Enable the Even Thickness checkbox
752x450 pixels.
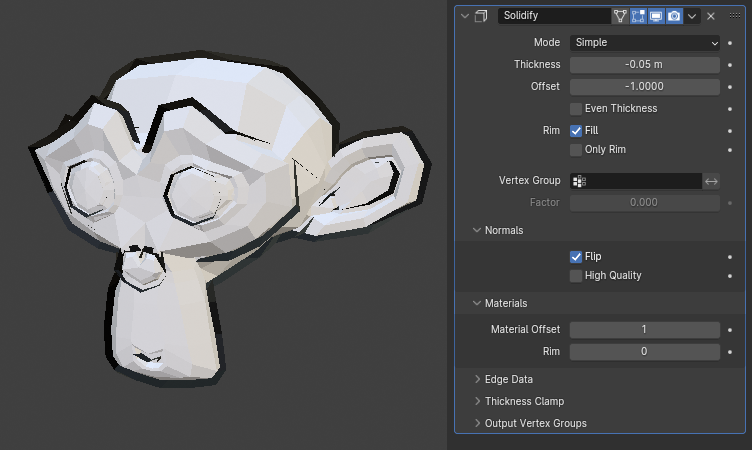pos(576,109)
